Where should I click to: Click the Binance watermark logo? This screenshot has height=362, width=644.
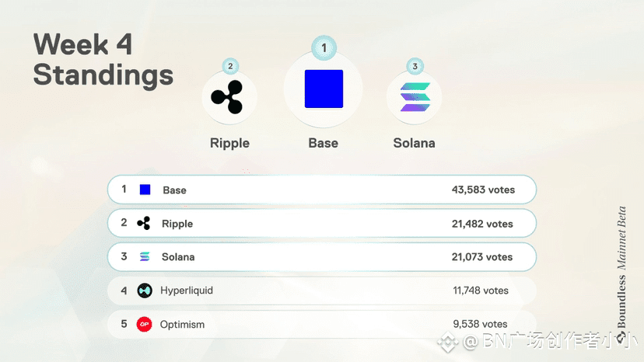pos(447,342)
